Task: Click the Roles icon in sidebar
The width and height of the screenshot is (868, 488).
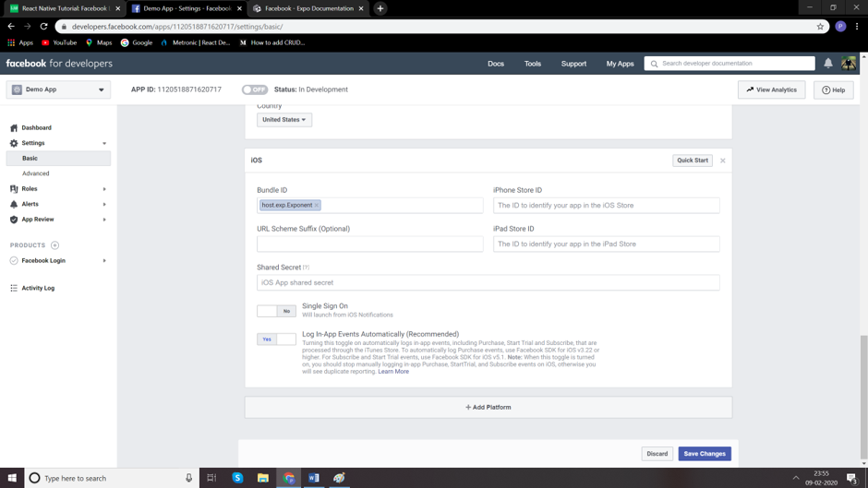Action: click(14, 189)
